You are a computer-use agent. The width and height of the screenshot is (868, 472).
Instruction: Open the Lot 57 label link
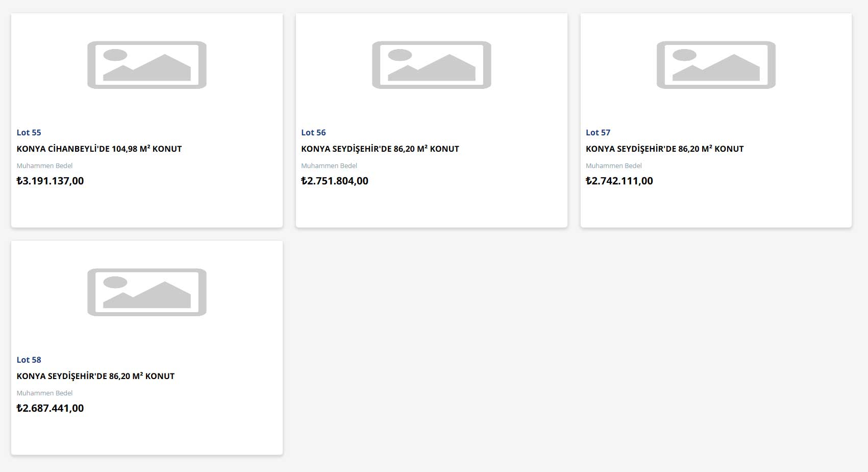[x=598, y=132]
